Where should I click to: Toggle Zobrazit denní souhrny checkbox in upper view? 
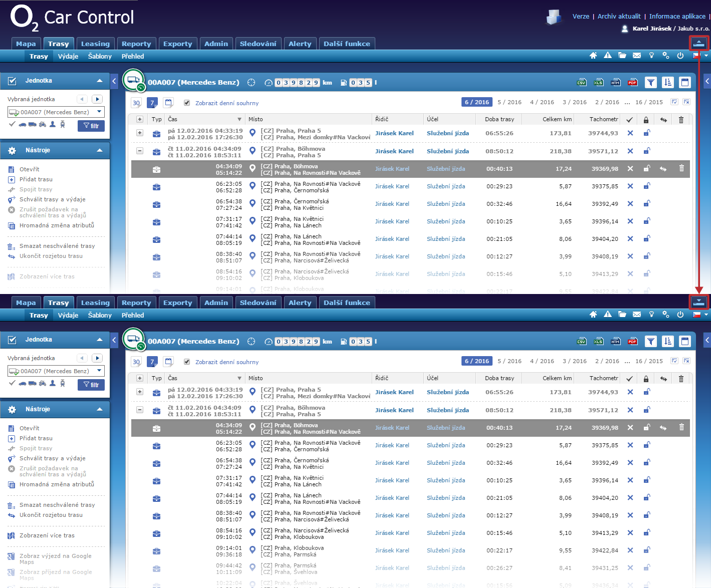point(187,103)
